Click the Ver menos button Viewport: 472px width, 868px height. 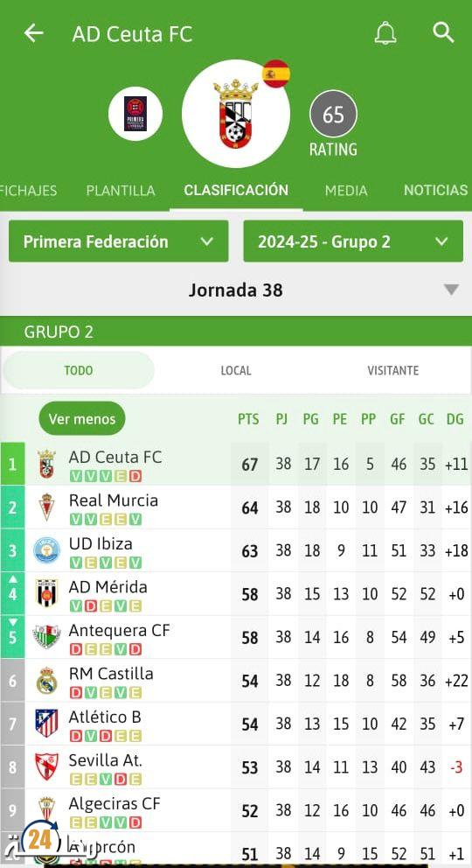pyautogui.click(x=82, y=418)
